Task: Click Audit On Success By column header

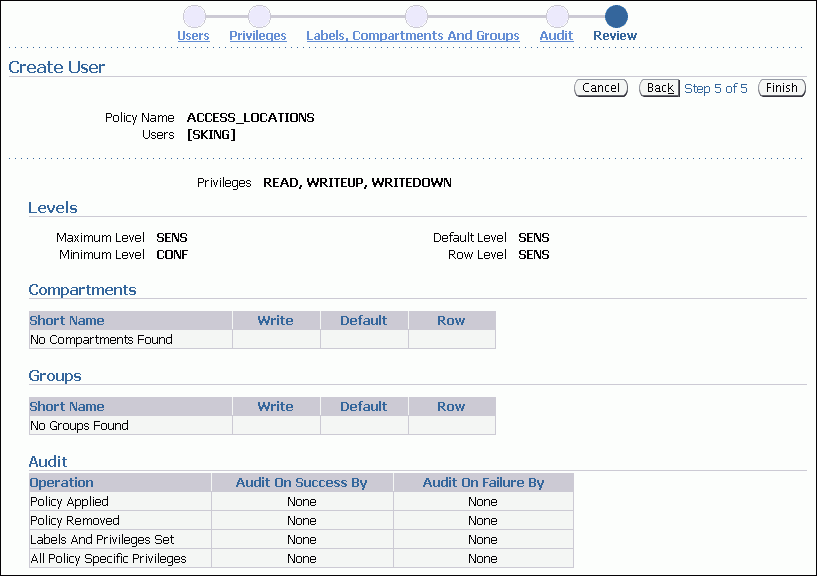Action: pyautogui.click(x=301, y=483)
